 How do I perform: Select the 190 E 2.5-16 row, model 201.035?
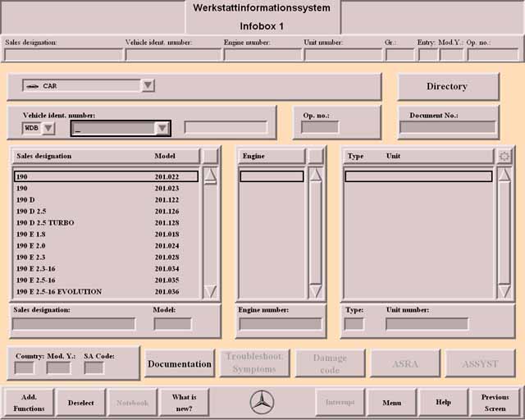coord(106,280)
